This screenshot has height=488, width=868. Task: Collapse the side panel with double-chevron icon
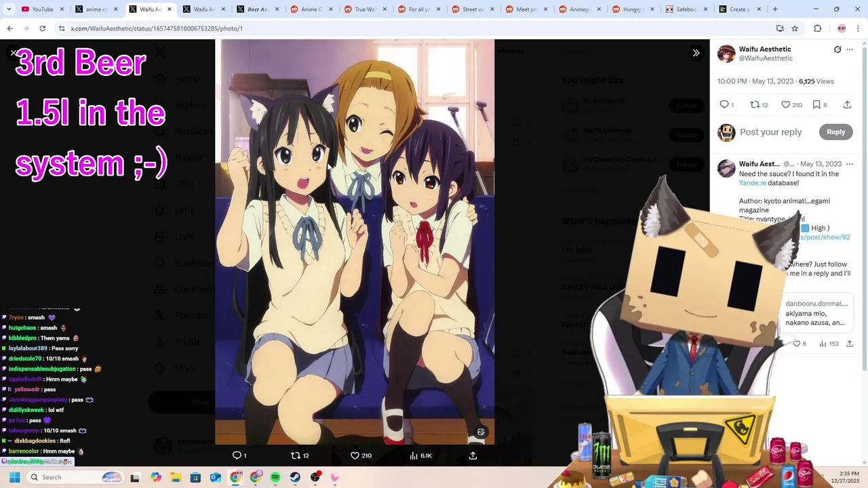(x=696, y=53)
